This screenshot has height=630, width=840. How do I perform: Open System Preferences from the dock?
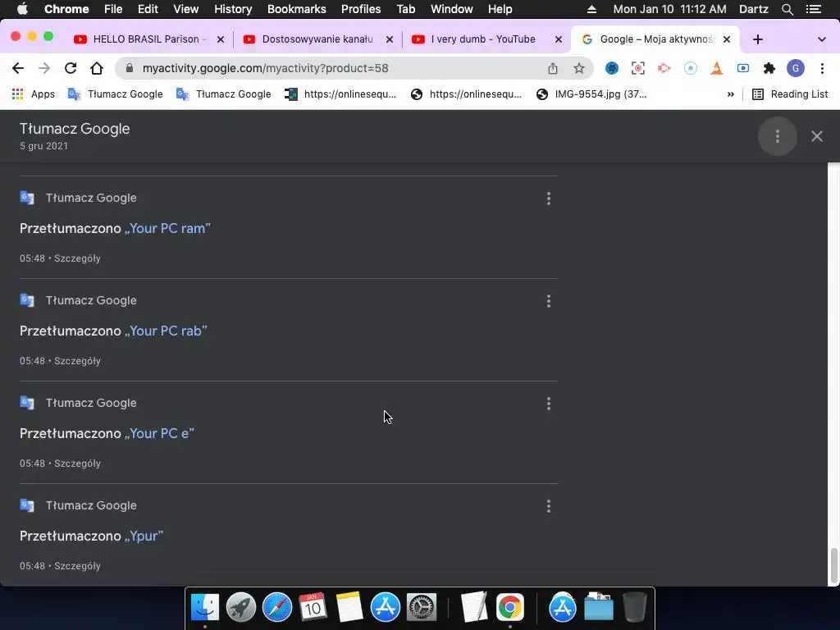pyautogui.click(x=422, y=607)
